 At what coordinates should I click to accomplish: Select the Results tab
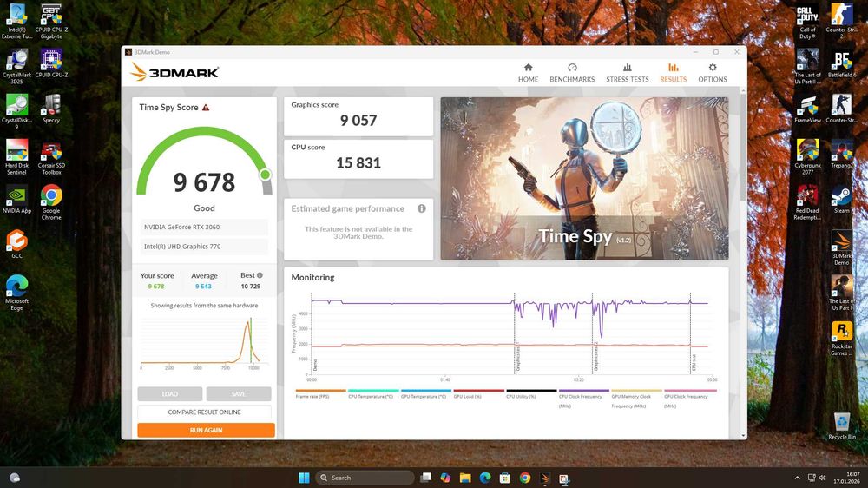click(x=673, y=73)
